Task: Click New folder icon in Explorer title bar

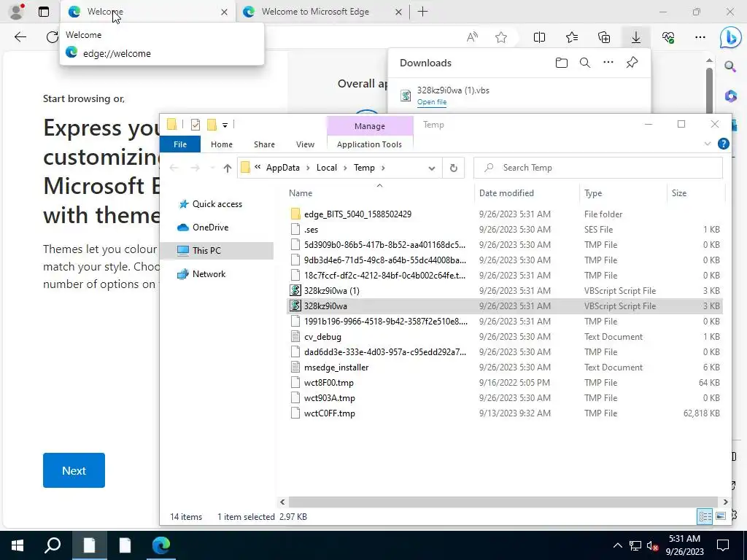Action: point(212,125)
